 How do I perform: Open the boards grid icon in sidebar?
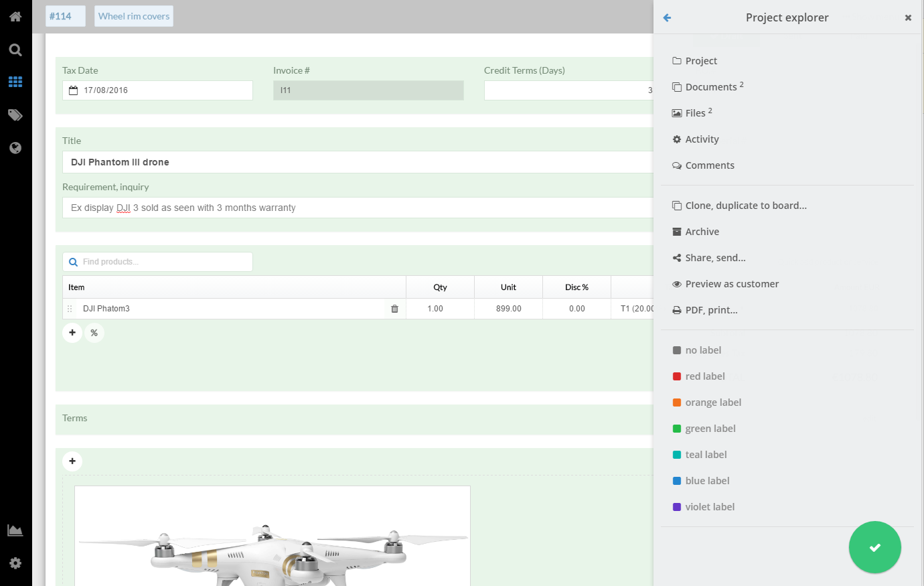tap(15, 82)
